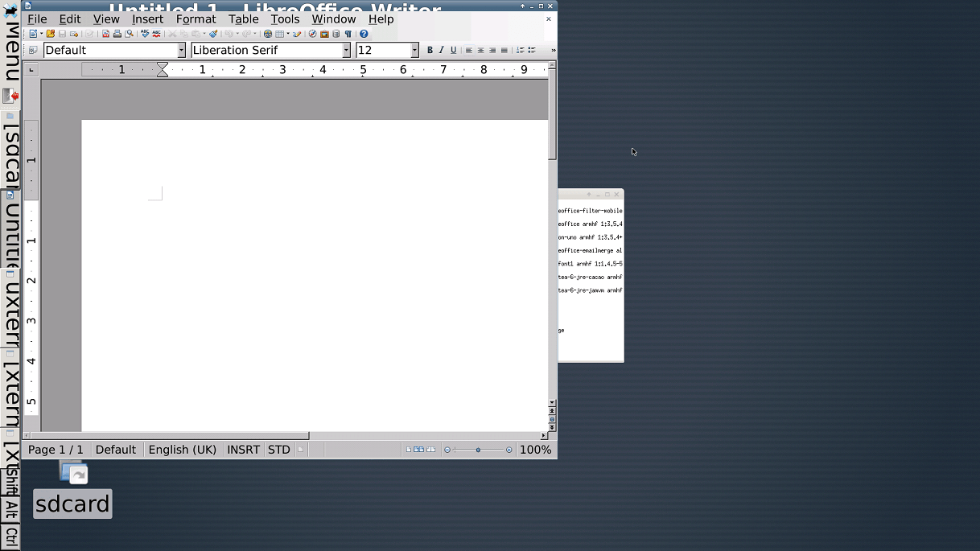Toggle AutoSpellcheck red-underline icon
The height and width of the screenshot is (551, 980).
[156, 34]
